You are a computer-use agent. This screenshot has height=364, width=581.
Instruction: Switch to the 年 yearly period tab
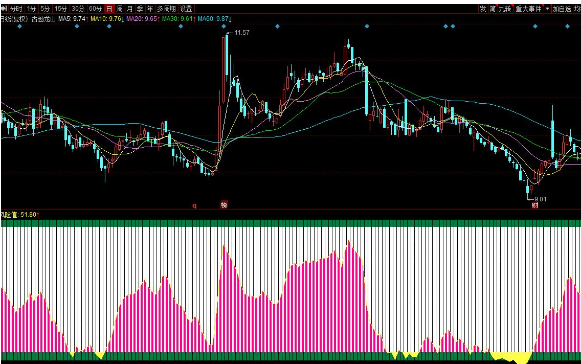pos(150,9)
